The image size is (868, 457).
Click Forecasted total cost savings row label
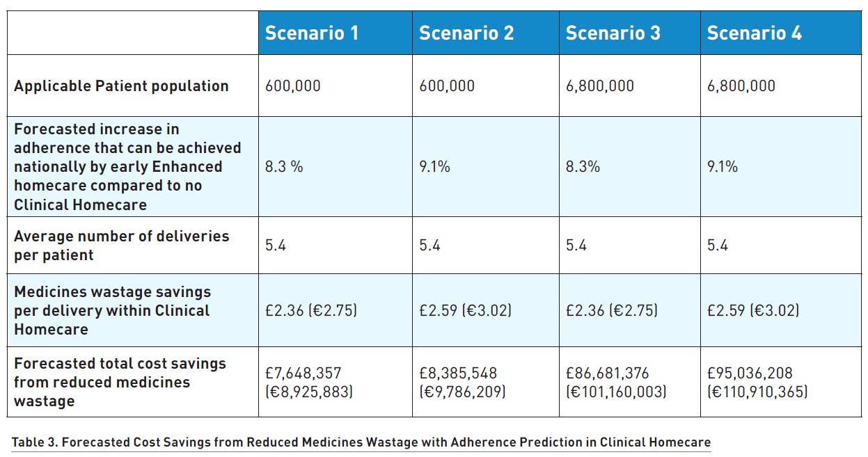point(120,382)
